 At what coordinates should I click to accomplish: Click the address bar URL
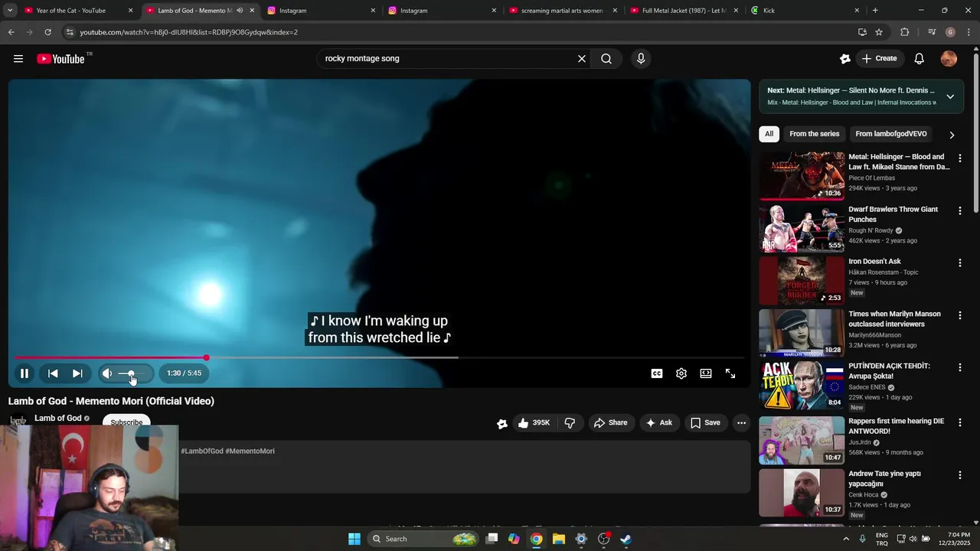pyautogui.click(x=188, y=32)
